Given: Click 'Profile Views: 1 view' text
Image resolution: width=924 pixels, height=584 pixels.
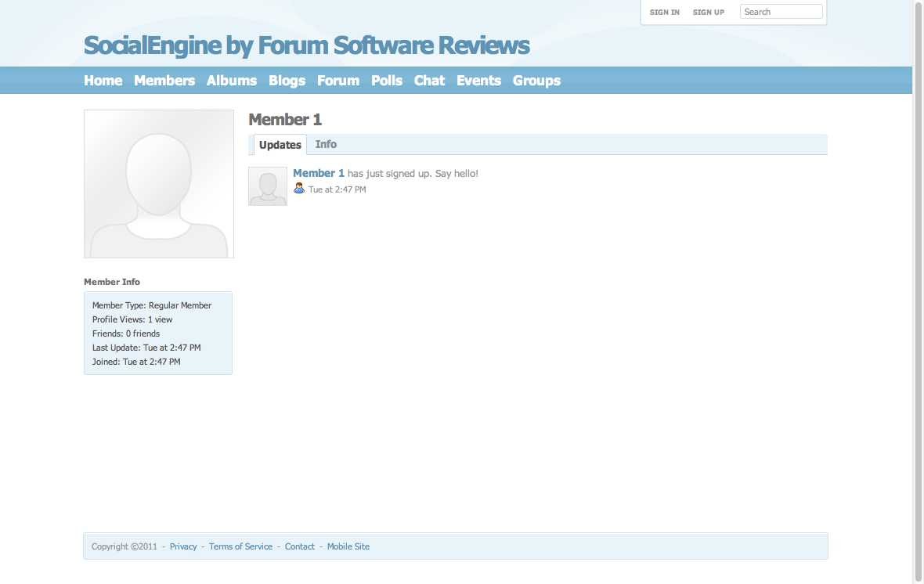Looking at the screenshot, I should (x=132, y=319).
